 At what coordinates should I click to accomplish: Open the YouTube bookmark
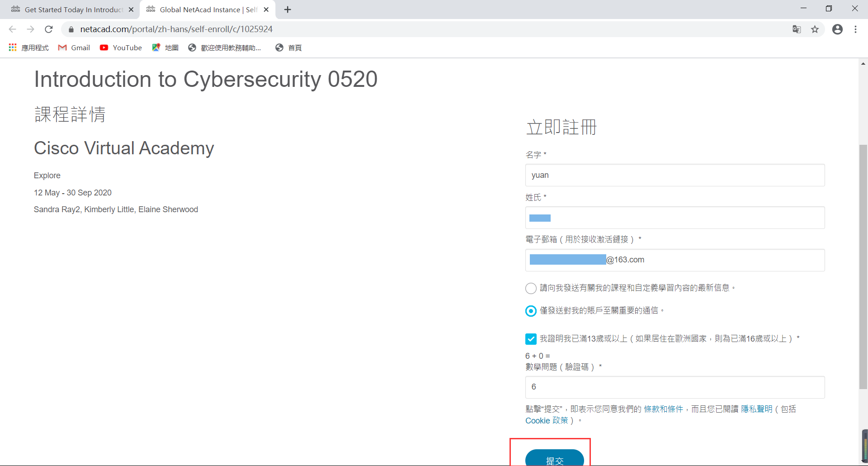(121, 48)
